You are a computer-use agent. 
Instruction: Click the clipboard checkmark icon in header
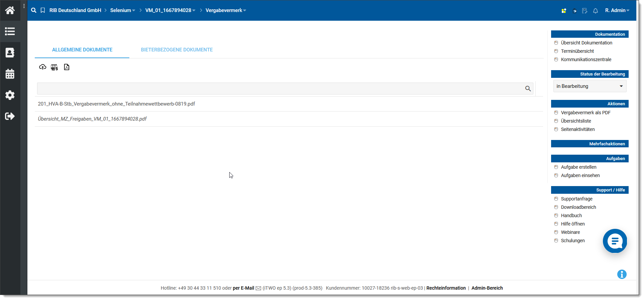pos(574,11)
